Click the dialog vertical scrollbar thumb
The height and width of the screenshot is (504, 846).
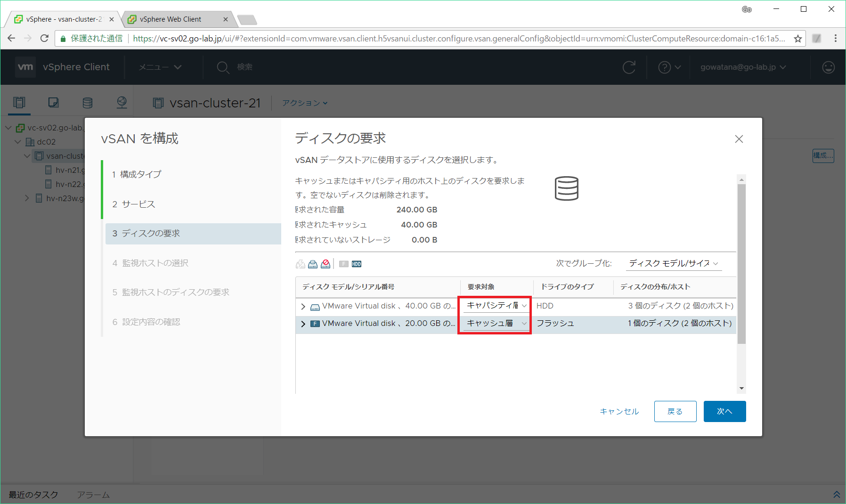[741, 264]
